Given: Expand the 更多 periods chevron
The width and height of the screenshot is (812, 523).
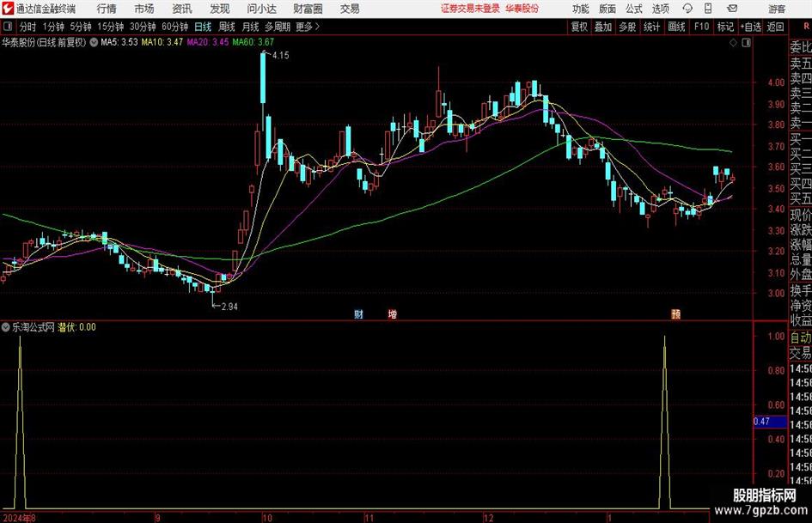Looking at the screenshot, I should pos(317,27).
